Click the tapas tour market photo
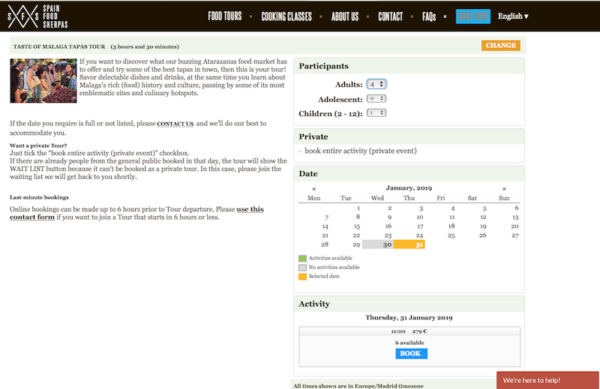The height and width of the screenshot is (389, 600). 43,81
